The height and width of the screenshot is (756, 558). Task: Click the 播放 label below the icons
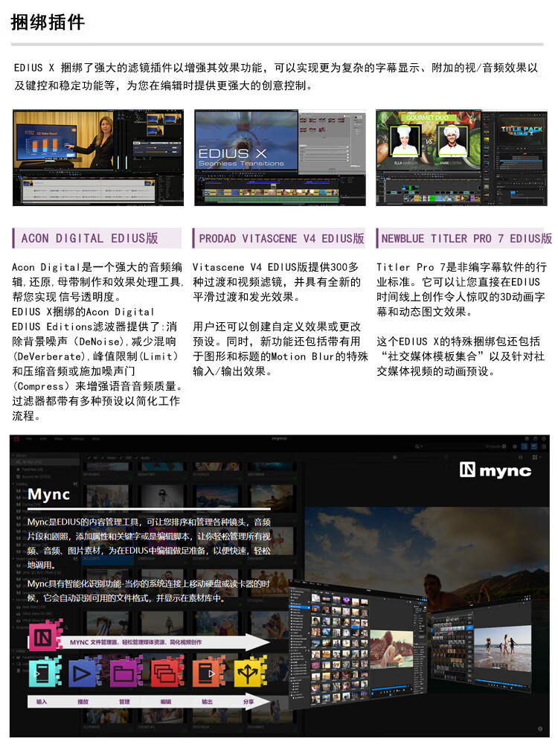coord(83,702)
